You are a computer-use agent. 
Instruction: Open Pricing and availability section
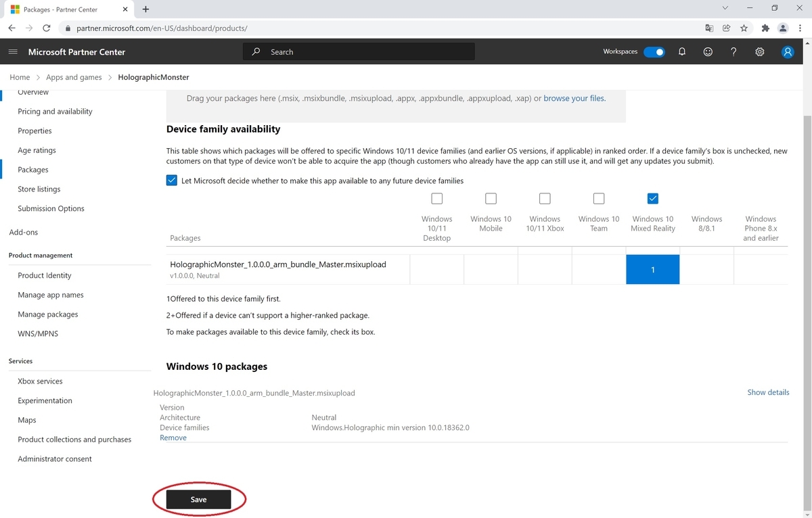tap(55, 112)
